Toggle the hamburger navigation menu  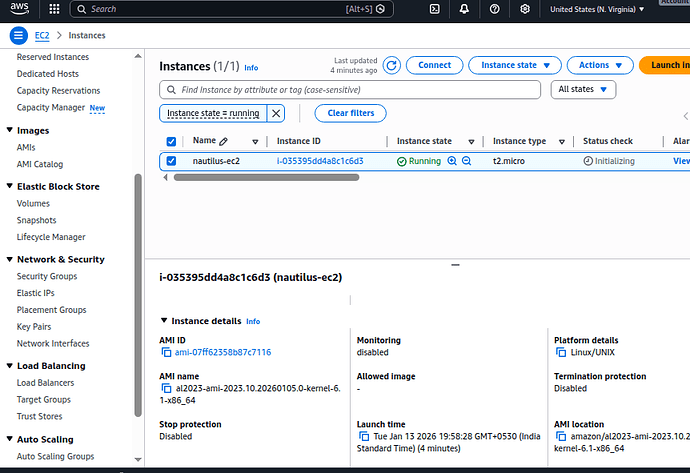coord(18,35)
